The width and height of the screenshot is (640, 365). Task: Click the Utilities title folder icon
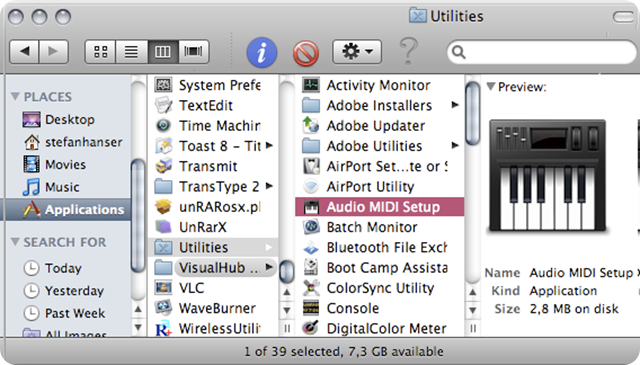(x=417, y=16)
